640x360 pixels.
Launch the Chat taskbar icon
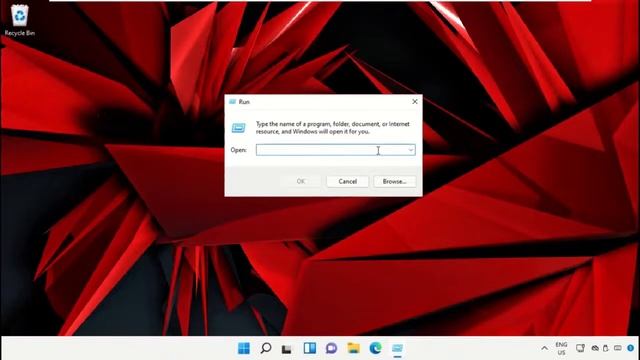tap(331, 348)
